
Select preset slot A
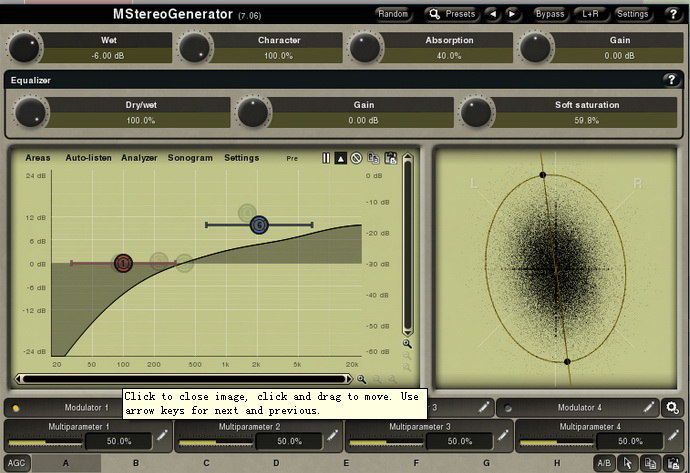(66, 463)
